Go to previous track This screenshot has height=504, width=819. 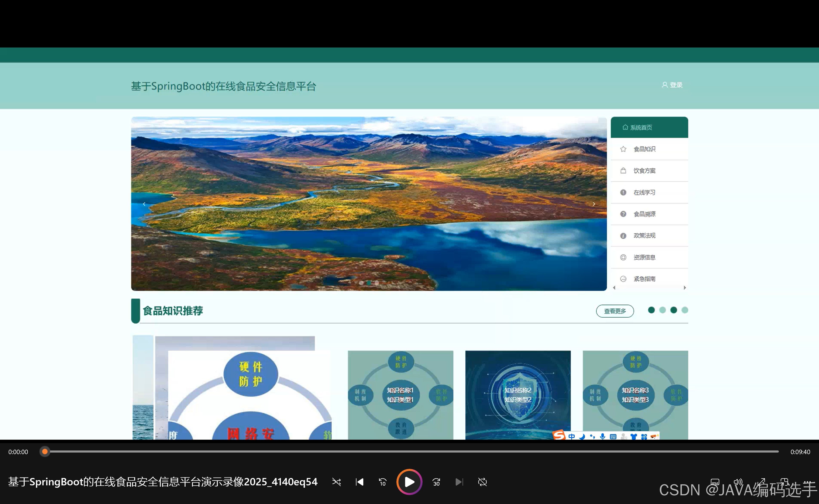pos(359,482)
